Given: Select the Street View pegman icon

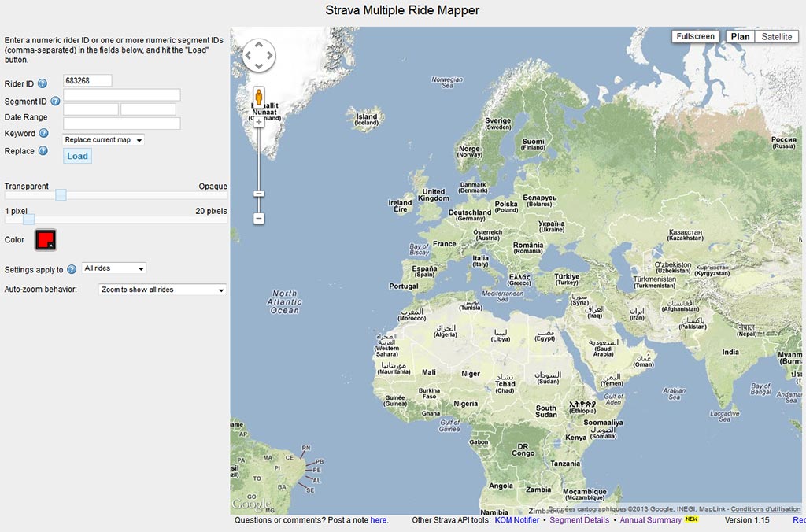Looking at the screenshot, I should [258, 97].
